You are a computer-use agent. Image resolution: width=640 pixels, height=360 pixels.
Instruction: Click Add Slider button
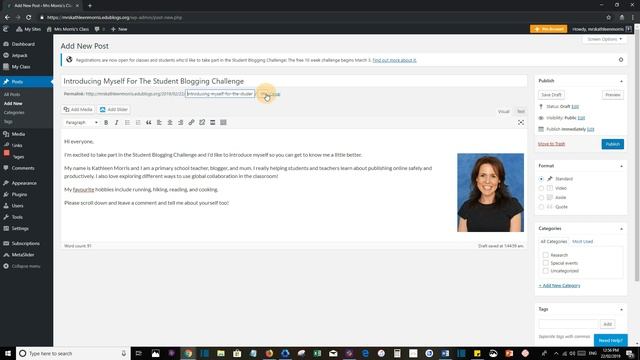114,109
